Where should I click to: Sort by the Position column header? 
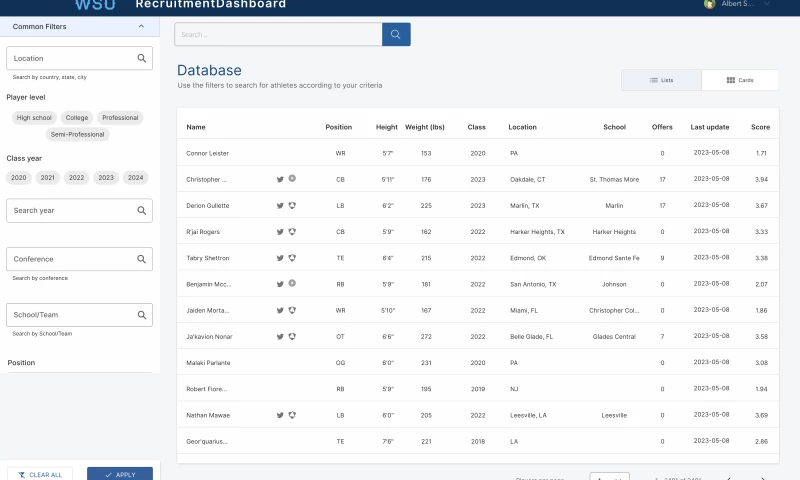(x=339, y=127)
